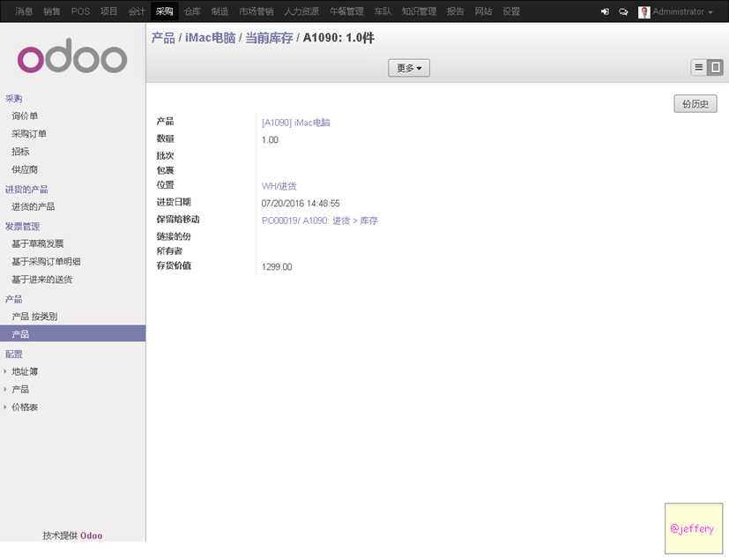Screen dimensions: 729x560
Task: Click the 配置 sidebar section header
Action: pos(14,354)
